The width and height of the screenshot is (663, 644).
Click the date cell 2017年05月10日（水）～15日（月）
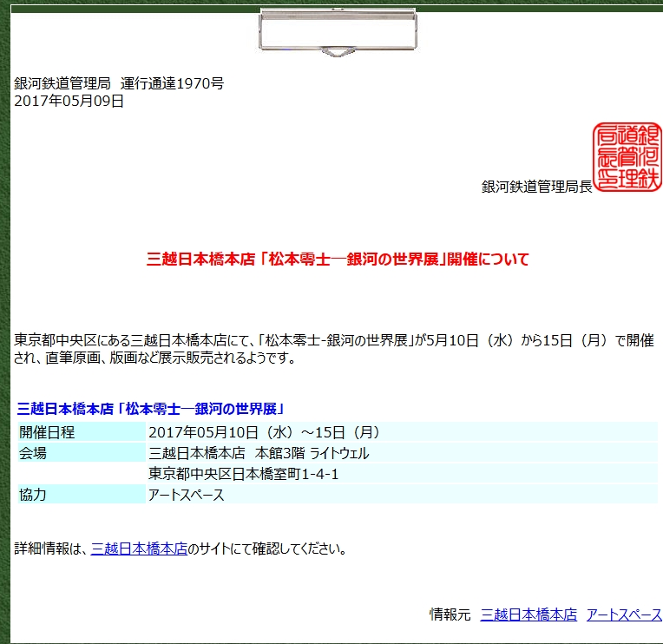[402, 432]
